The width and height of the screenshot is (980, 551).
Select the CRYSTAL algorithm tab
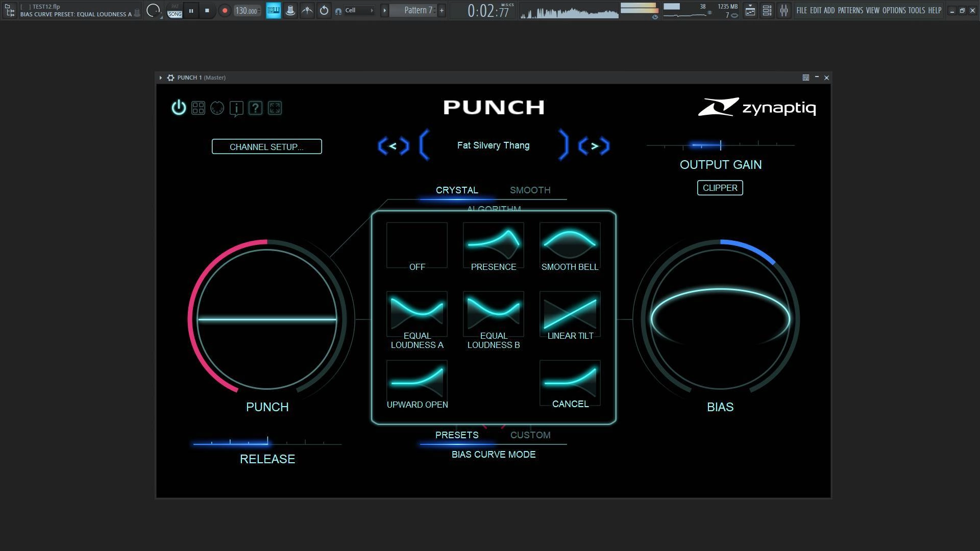[x=457, y=190]
